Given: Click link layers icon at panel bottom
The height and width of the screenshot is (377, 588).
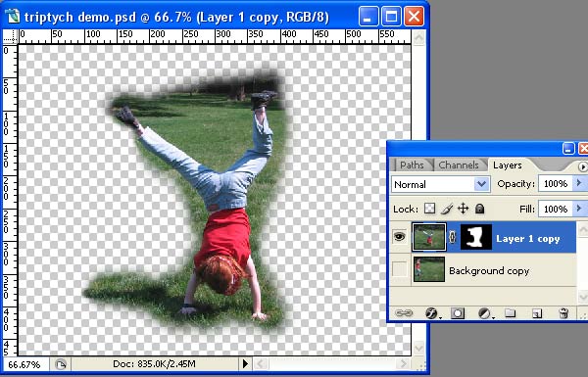Looking at the screenshot, I should point(404,313).
